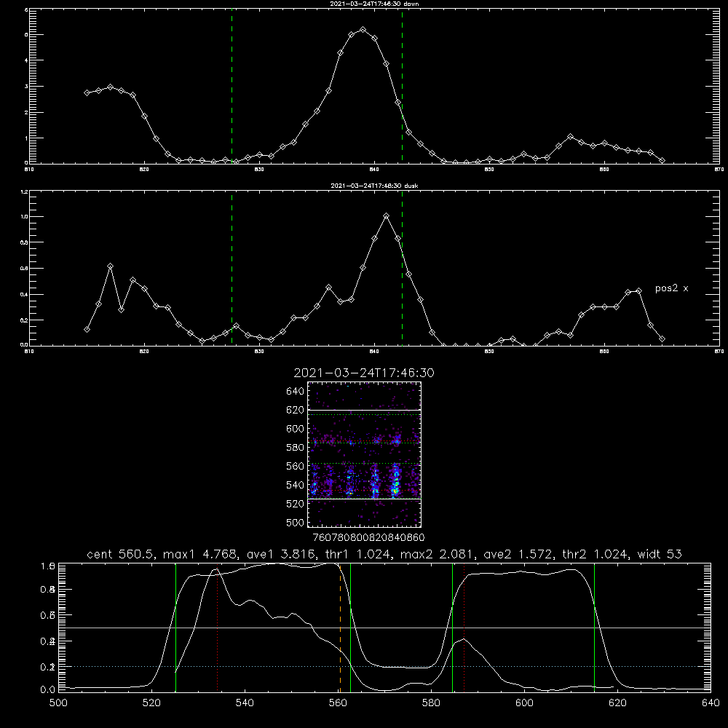This screenshot has height=728, width=728.
Task: Select the 'pos2 x' label in dusk plot
Action: point(671,288)
